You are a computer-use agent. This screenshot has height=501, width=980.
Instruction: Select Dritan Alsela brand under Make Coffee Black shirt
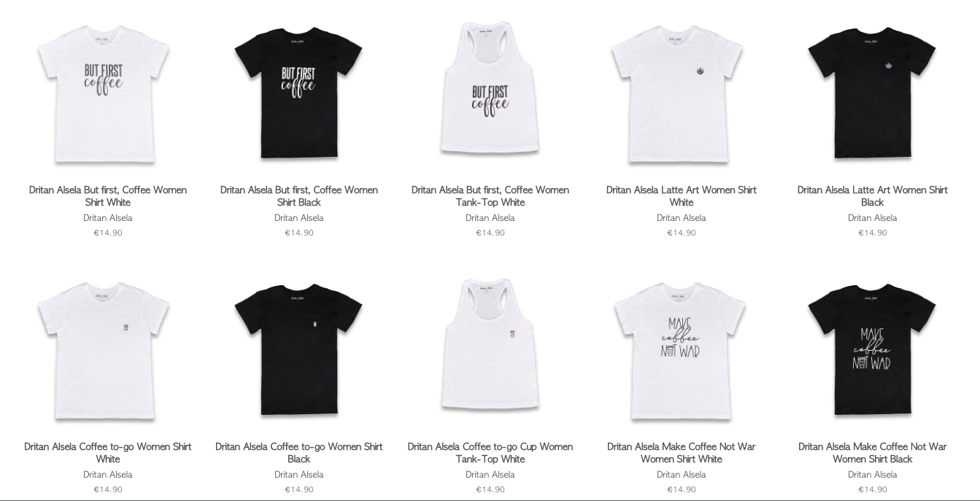coord(873,475)
